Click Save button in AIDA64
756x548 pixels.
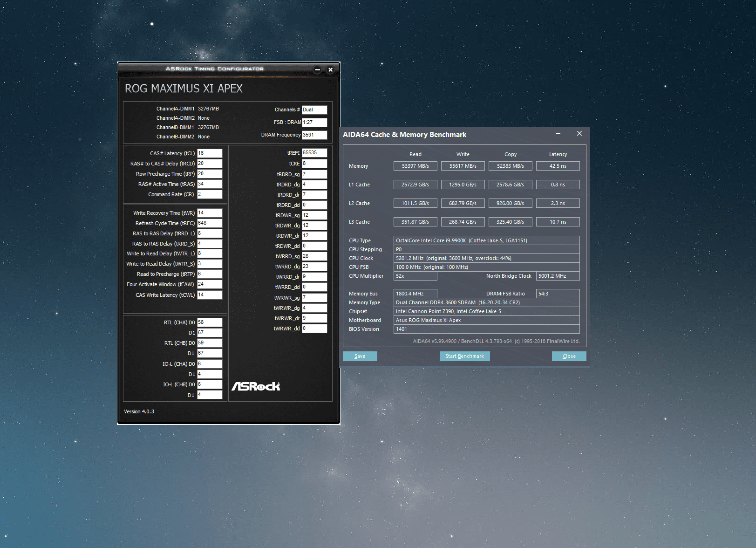(x=360, y=356)
